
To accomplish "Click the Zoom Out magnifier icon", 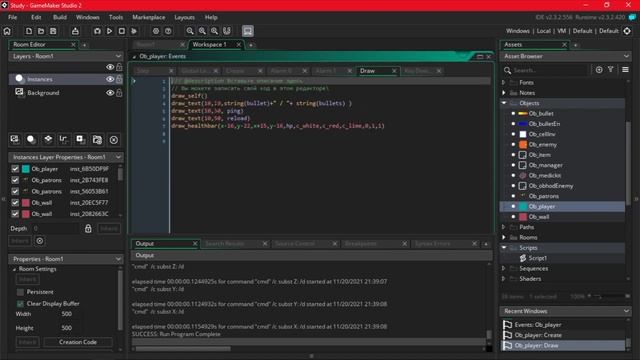I will tap(190, 31).
